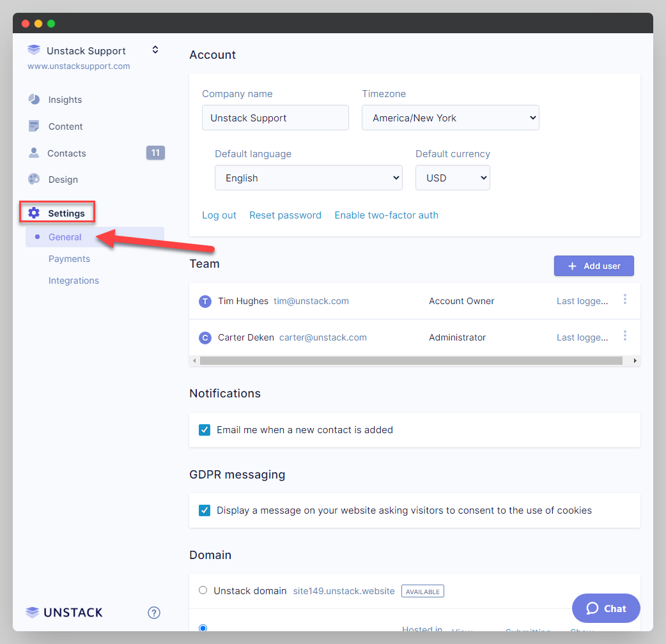
Task: Click the Design palette icon
Action: pyautogui.click(x=34, y=179)
